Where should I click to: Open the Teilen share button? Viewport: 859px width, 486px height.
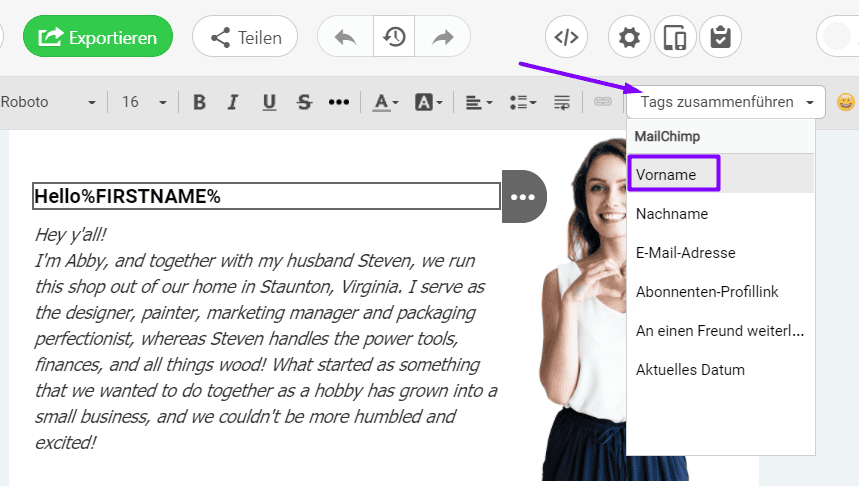tap(245, 37)
